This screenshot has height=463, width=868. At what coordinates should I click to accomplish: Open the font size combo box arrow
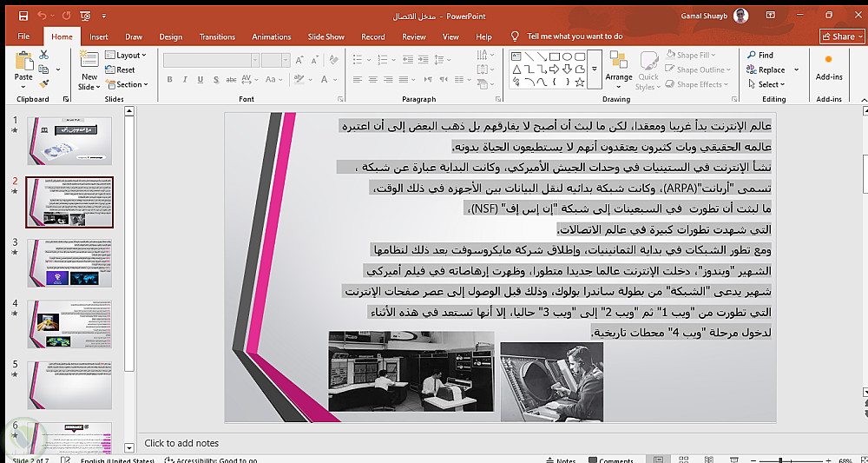coord(286,60)
